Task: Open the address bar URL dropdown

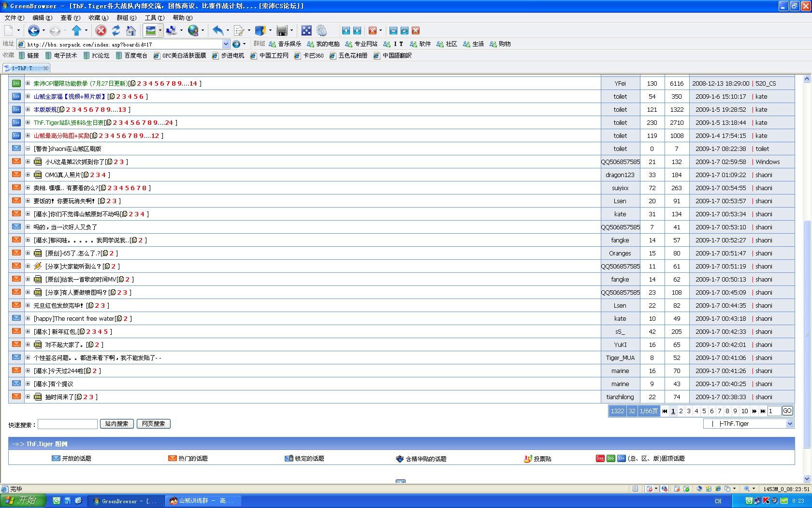Action: [226, 44]
